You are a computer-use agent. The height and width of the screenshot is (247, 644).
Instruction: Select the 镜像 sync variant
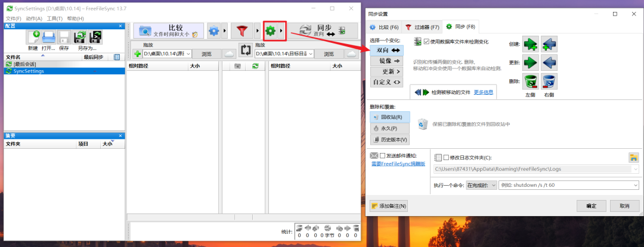click(386, 61)
